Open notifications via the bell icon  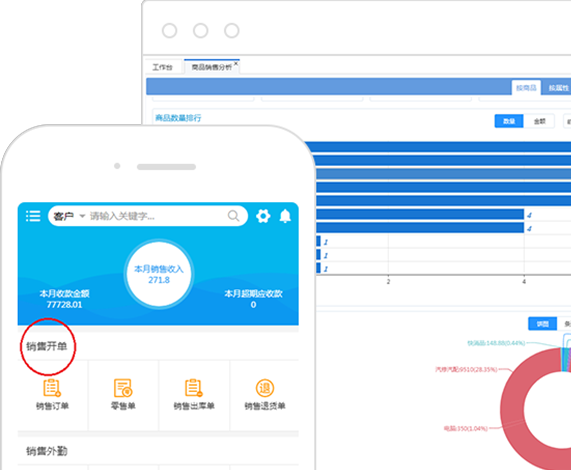coord(285,216)
